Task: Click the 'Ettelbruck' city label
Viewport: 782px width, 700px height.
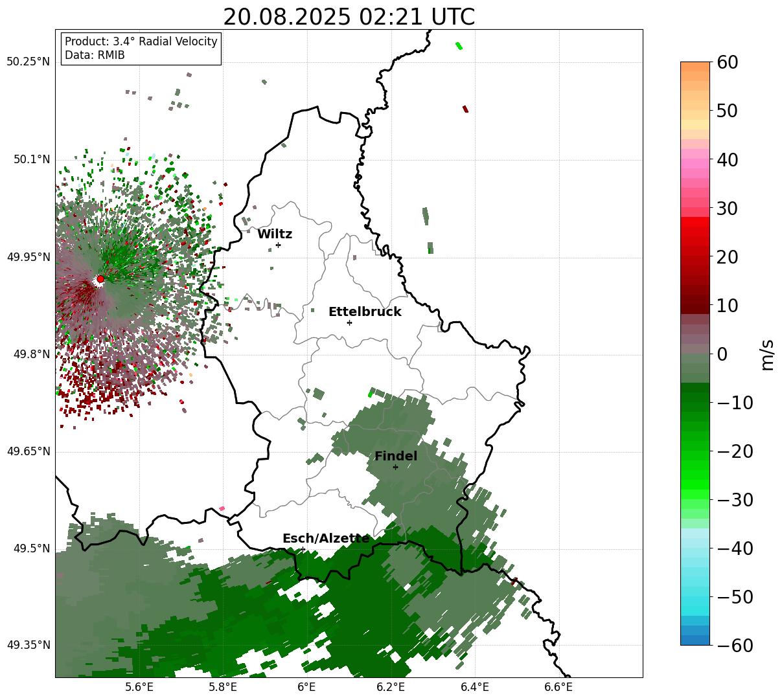Action: (365, 312)
